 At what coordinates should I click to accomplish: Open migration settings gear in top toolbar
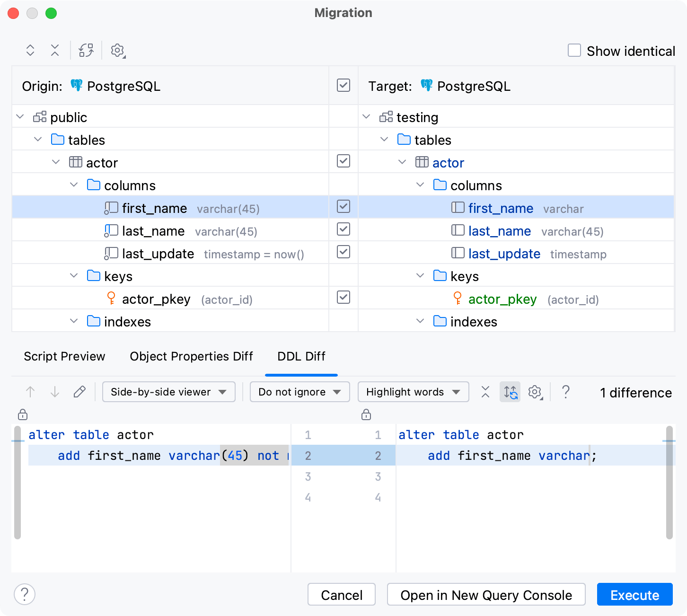[x=117, y=50]
